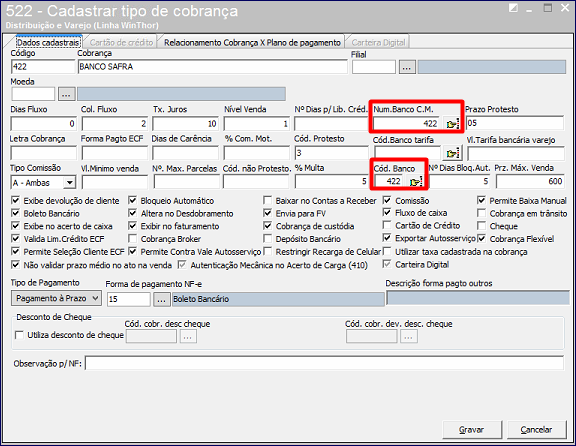Open Cartão de crédito tab
This screenshot has height=446, width=576.
[121, 43]
